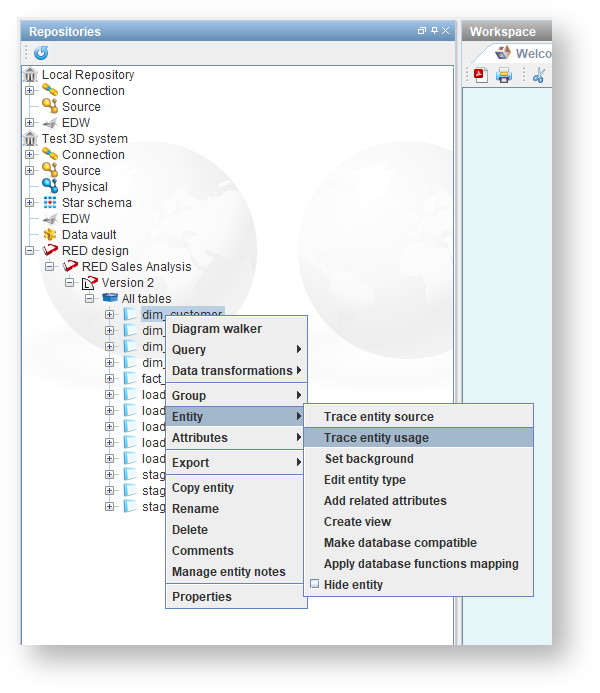Screen dimensions: 600x693
Task: Expand the dim_customer table node
Action: coord(109,314)
